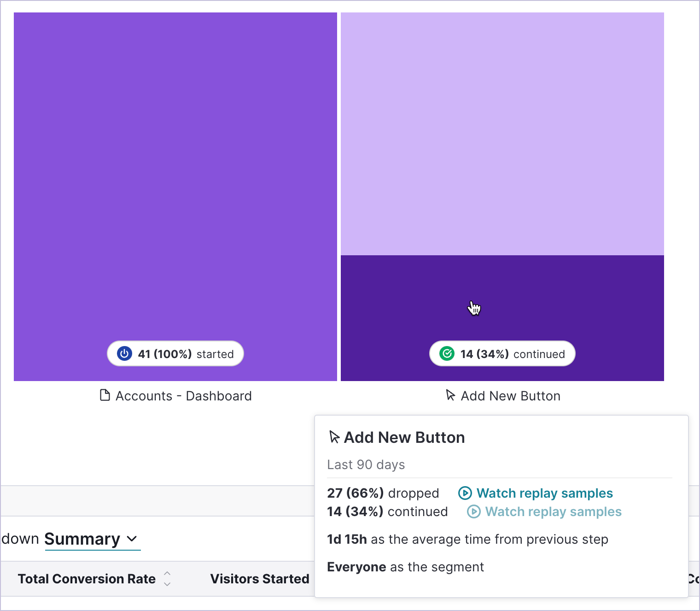Click the sort arrows beside Total Conversion Rate
Viewport: 700px width, 611px height.
coord(167,579)
